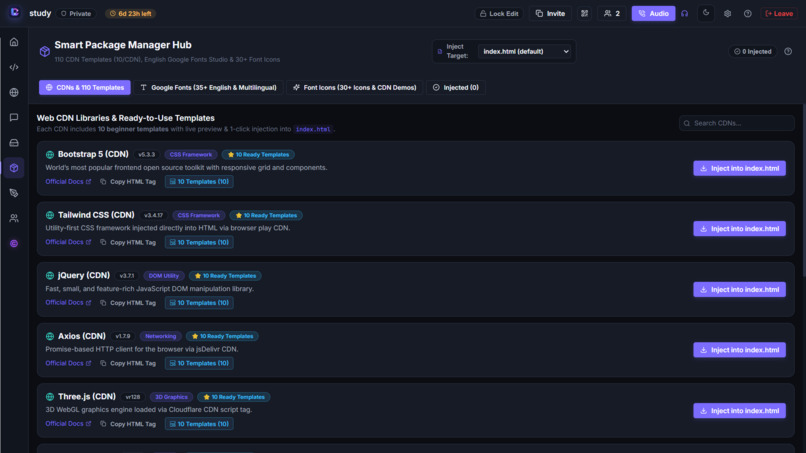The width and height of the screenshot is (806, 453).
Task: Copy HTML Tag for Three.js
Action: point(128,424)
